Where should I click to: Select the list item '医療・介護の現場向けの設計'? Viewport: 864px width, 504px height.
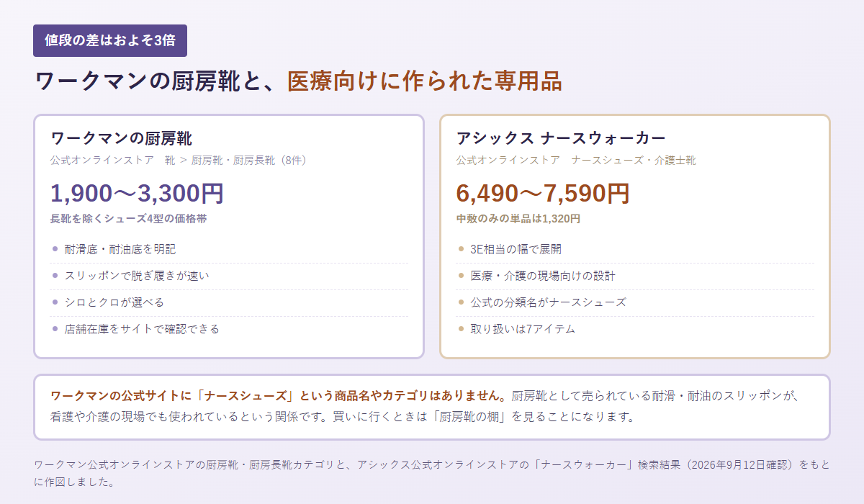635,276
